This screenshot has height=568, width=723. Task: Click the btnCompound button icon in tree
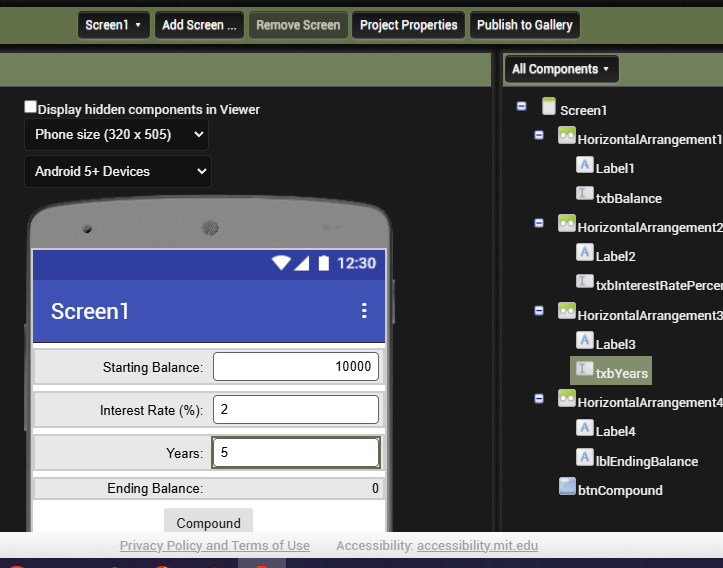point(567,487)
